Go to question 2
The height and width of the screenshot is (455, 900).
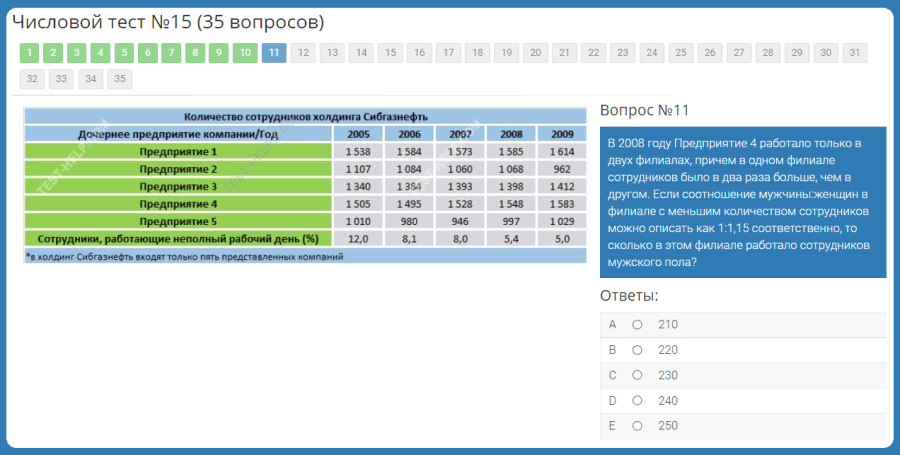(53, 53)
